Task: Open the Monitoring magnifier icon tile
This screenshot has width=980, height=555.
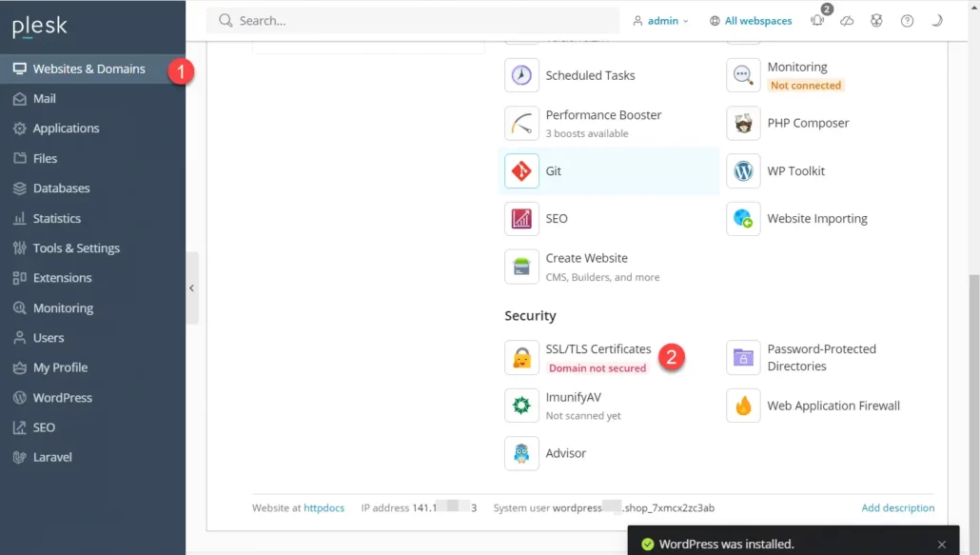Action: pos(743,75)
